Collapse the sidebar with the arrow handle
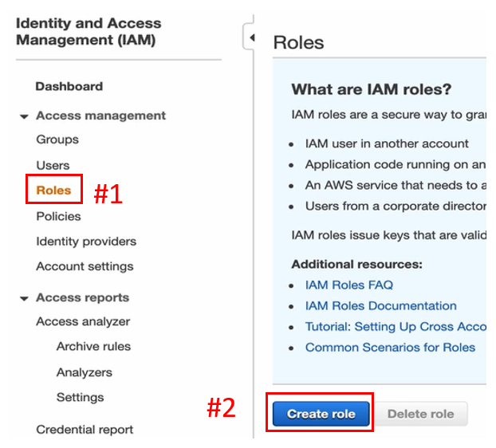The width and height of the screenshot is (496, 448). (252, 37)
